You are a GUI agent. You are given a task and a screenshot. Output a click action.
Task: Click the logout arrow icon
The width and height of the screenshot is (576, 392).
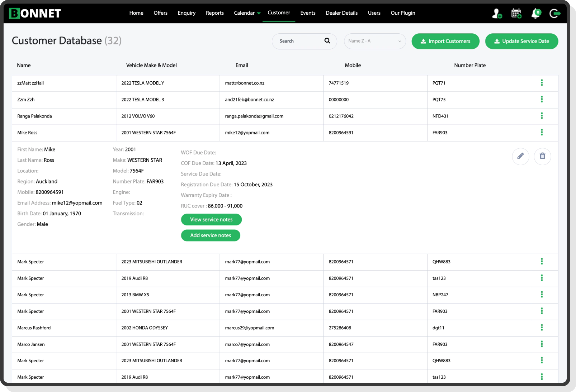pos(555,13)
